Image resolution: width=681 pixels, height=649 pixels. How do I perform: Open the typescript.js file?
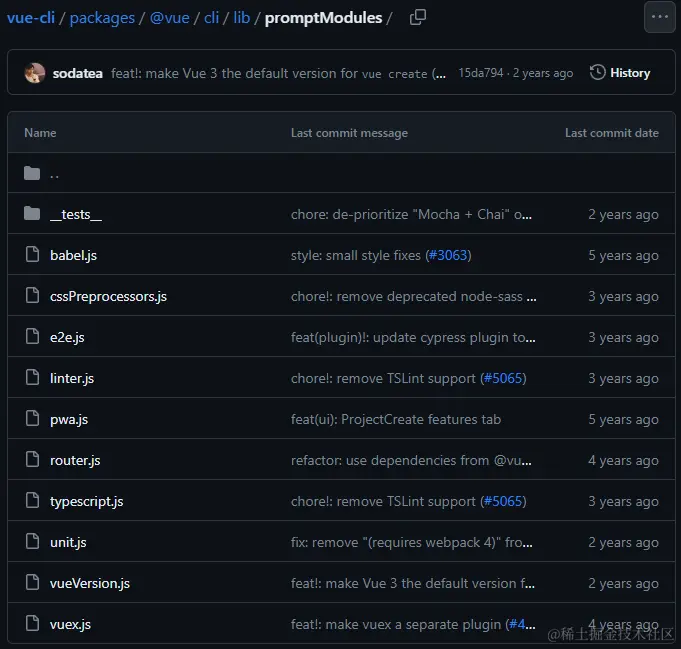point(87,501)
